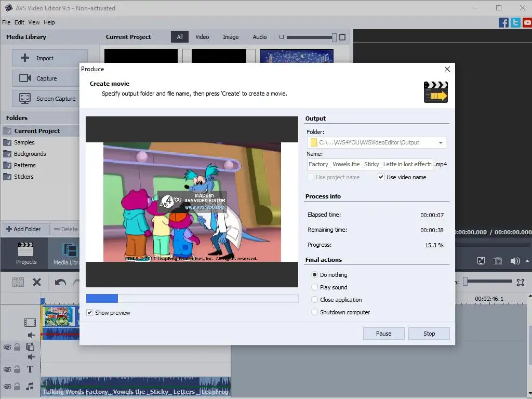Open the Help menu
The height and width of the screenshot is (399, 532).
[49, 22]
